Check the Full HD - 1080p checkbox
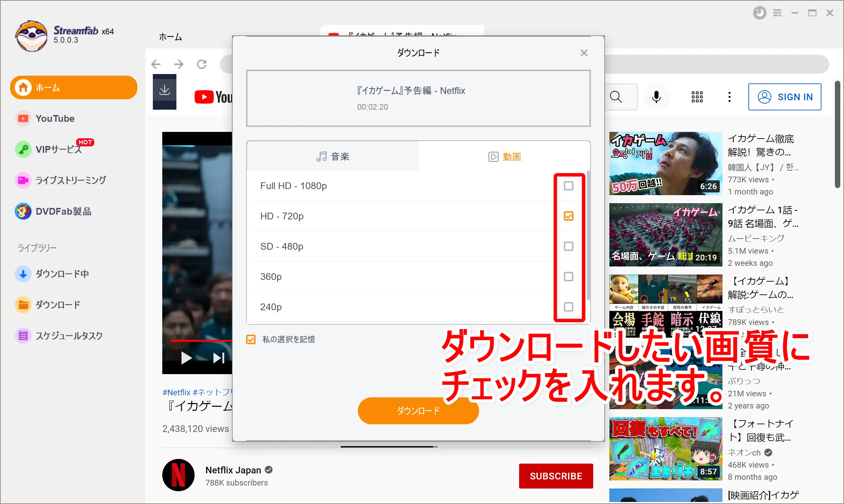 568,186
